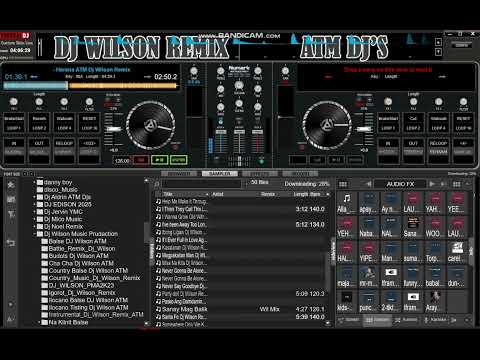Expand the DJ EDISON 2023 folder
This screenshot has height=360, width=480.
(34, 204)
